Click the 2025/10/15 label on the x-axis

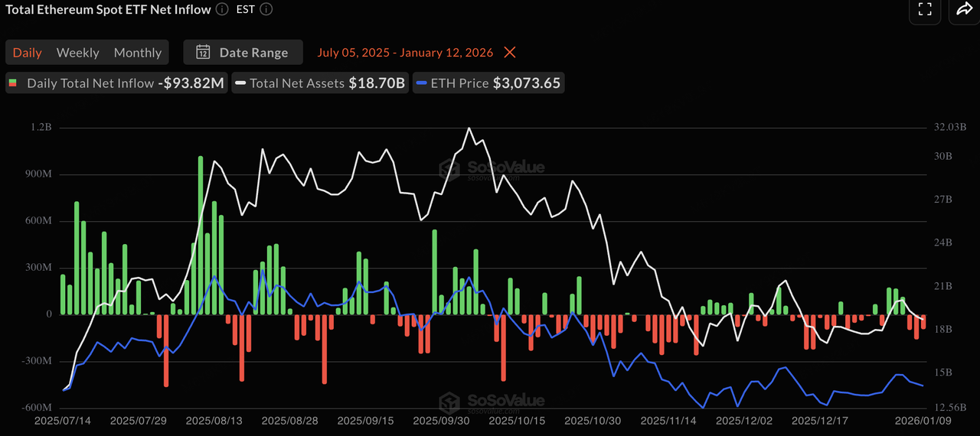click(x=516, y=421)
